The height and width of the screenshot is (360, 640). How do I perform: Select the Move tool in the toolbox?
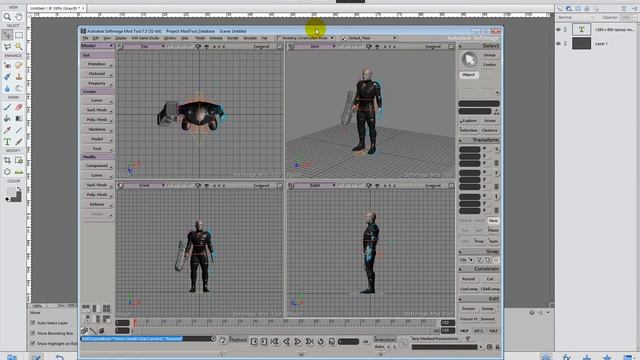7,35
